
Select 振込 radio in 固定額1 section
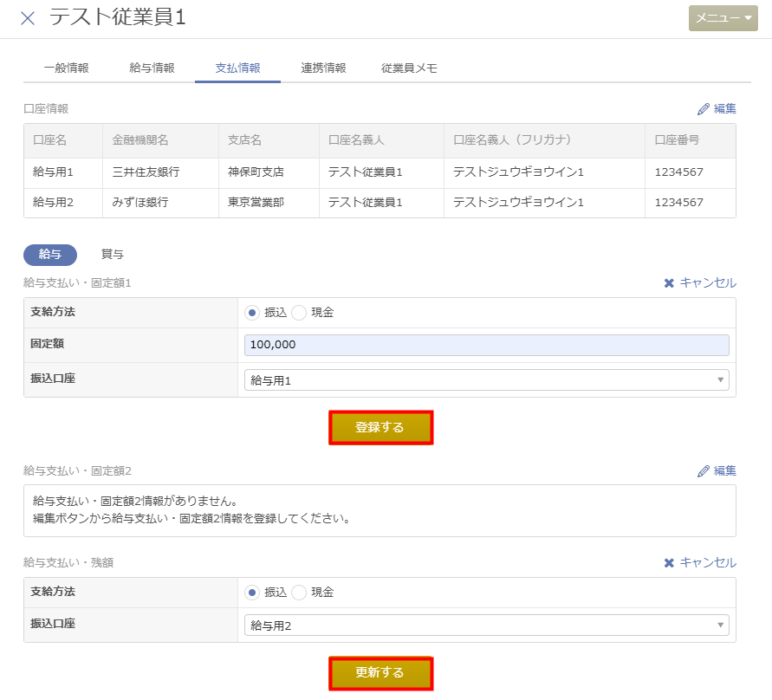pos(252,313)
